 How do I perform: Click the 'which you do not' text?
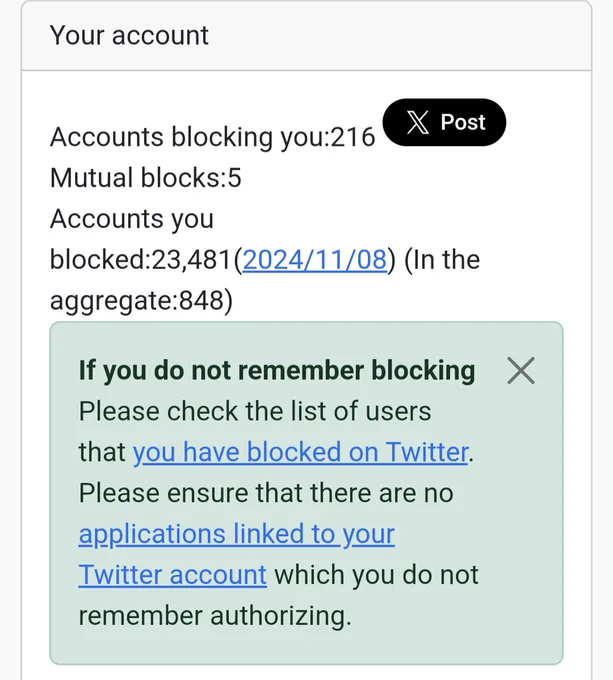(x=376, y=575)
